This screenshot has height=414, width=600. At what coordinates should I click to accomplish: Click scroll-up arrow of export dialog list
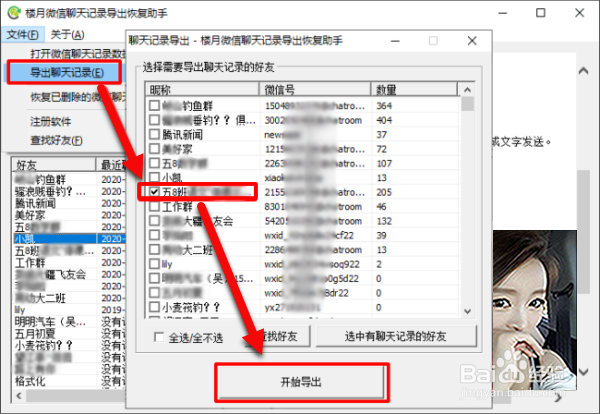(467, 90)
